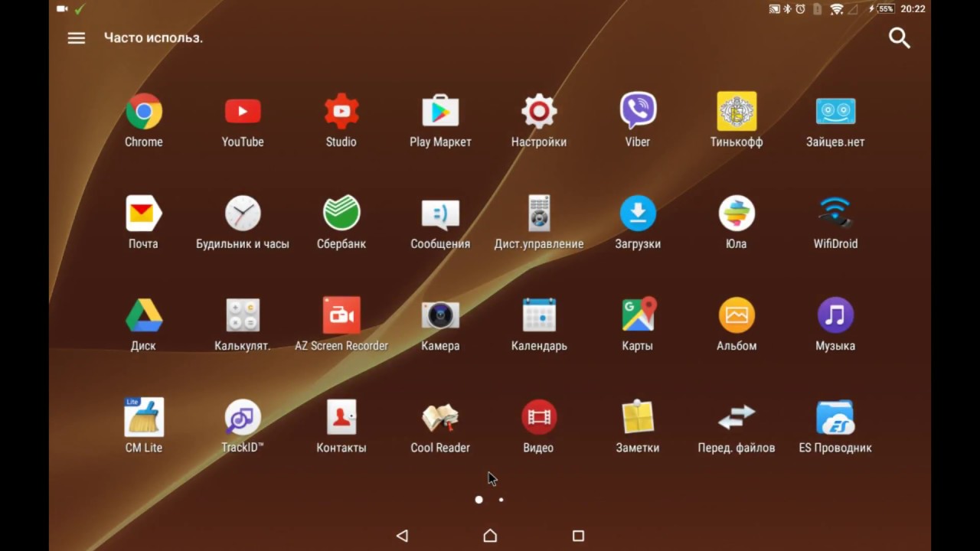The image size is (980, 551).
Task: Tap the 20:22 clock in status bar
Action: [x=913, y=9]
